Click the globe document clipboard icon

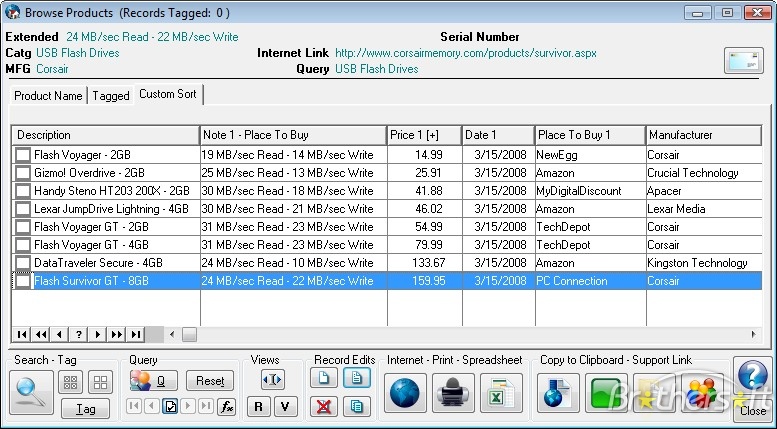tap(558, 393)
